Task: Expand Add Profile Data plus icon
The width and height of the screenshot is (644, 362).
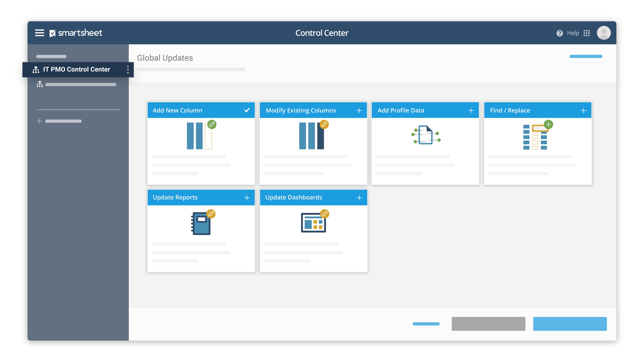Action: click(471, 110)
